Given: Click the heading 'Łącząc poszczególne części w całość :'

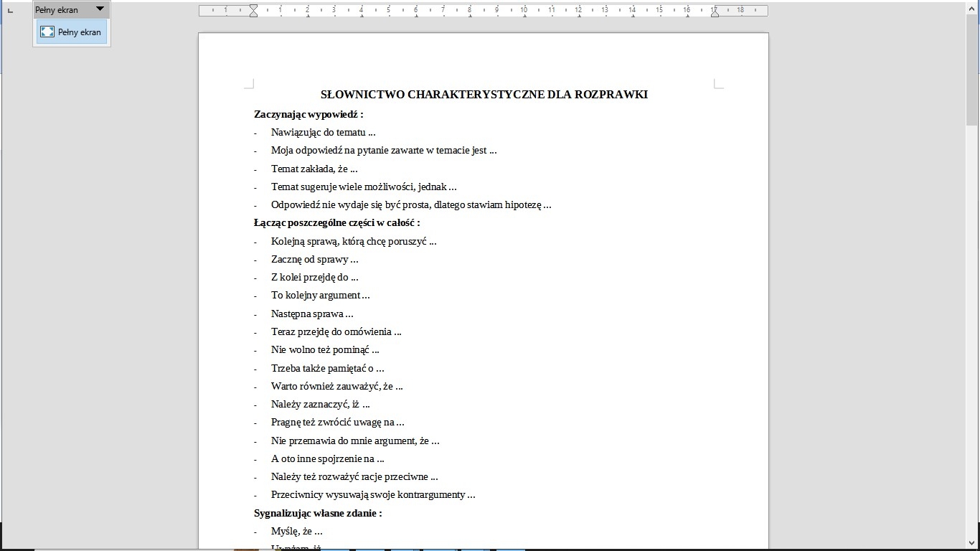Looking at the screenshot, I should tap(336, 222).
